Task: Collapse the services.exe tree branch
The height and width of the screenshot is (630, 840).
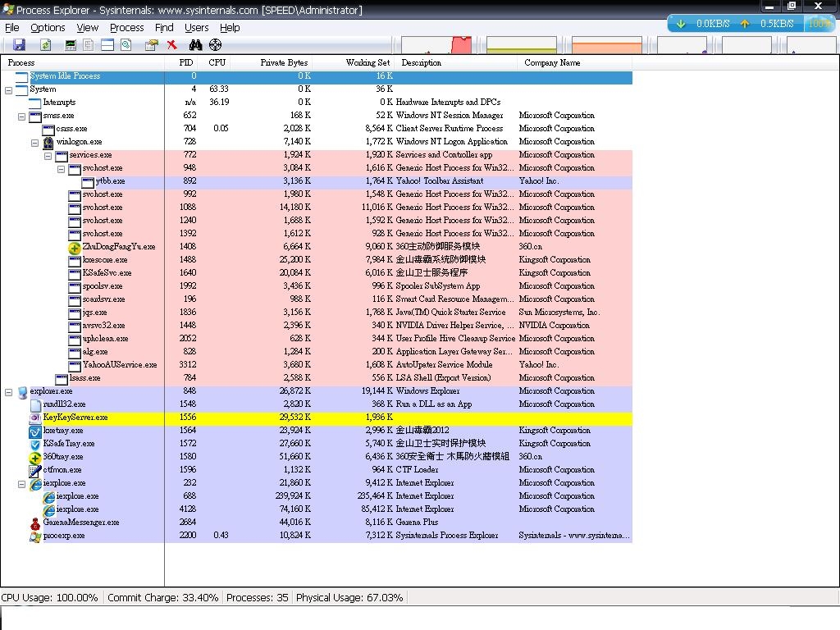Action: pos(48,155)
